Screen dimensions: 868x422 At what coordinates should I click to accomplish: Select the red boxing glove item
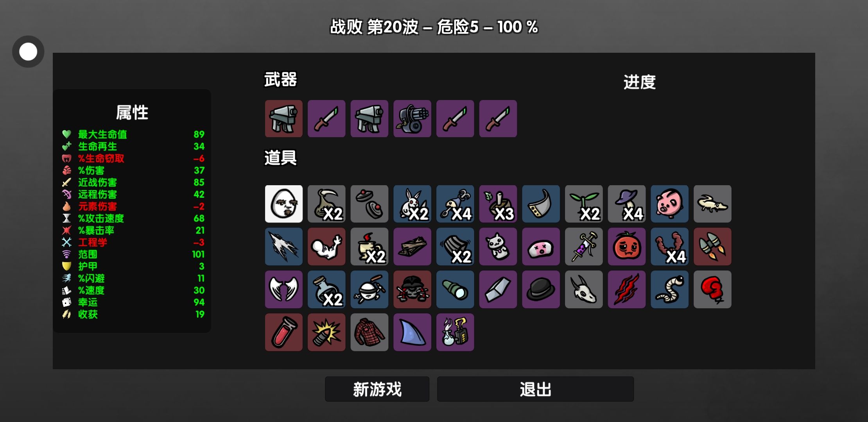(712, 290)
